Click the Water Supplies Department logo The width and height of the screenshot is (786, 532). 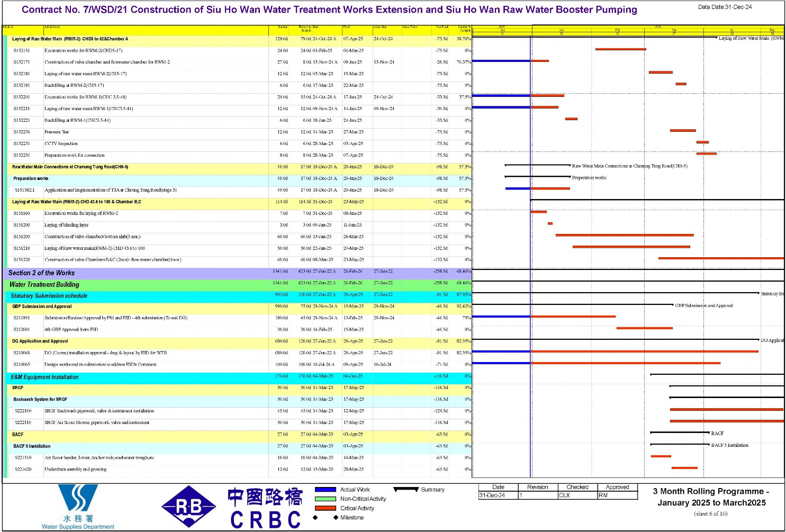point(78,507)
